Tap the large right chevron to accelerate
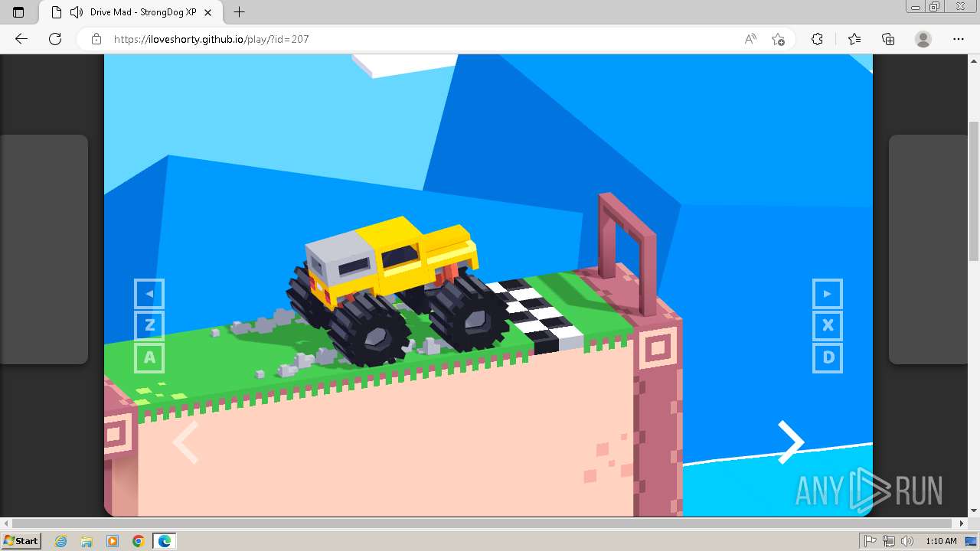 (x=791, y=442)
